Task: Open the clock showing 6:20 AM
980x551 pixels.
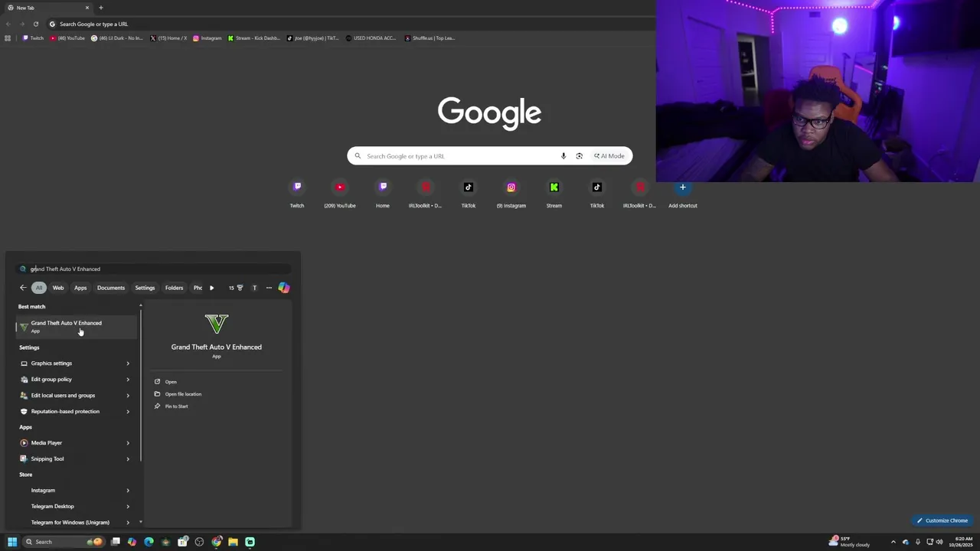Action: click(962, 542)
